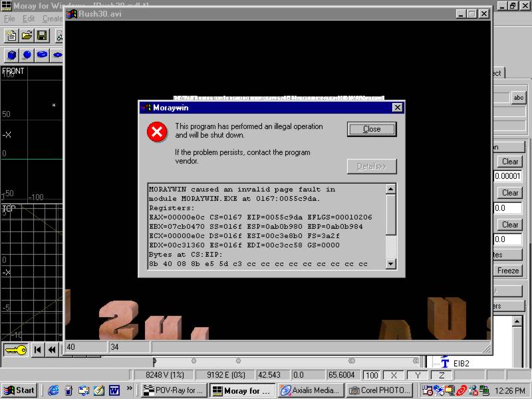Select the blue Sphere primitive tool
532x399 pixels.
27,55
